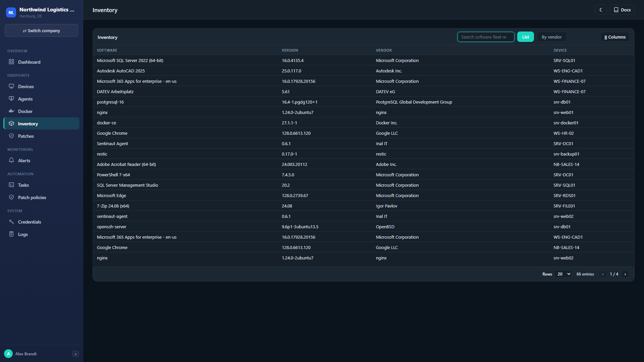
Task: Click the docker-ce software entry
Action: click(x=106, y=123)
